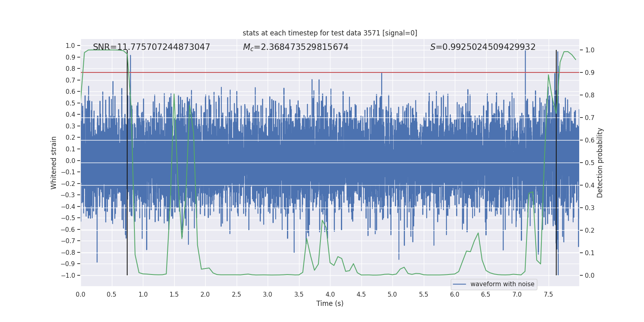
Task: Click the Mc=2.368473529815674 chirp mass annotation
Action: tap(296, 47)
